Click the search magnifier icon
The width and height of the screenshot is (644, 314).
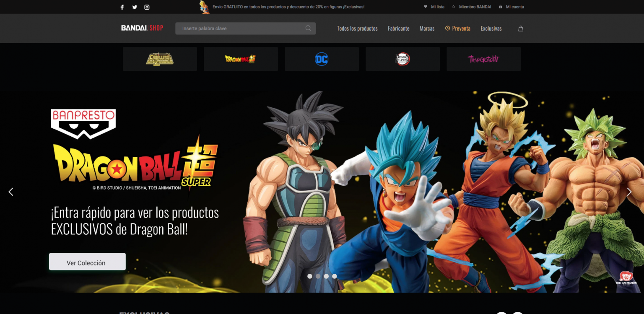(x=308, y=29)
